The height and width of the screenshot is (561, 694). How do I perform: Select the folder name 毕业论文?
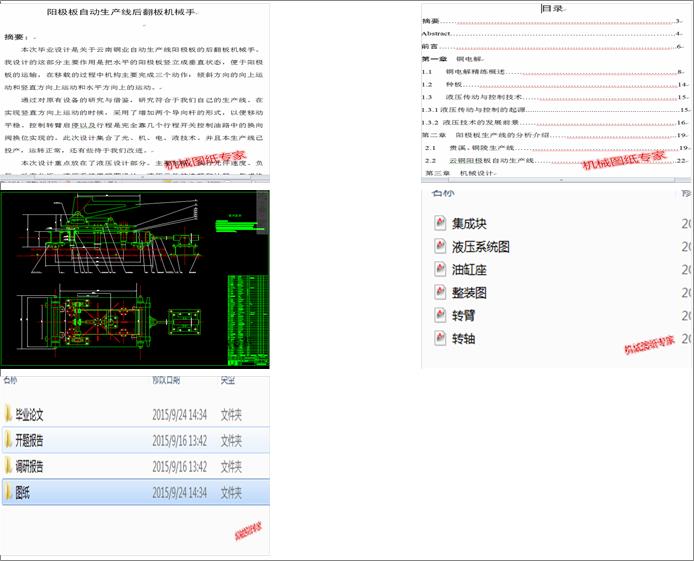pyautogui.click(x=29, y=415)
